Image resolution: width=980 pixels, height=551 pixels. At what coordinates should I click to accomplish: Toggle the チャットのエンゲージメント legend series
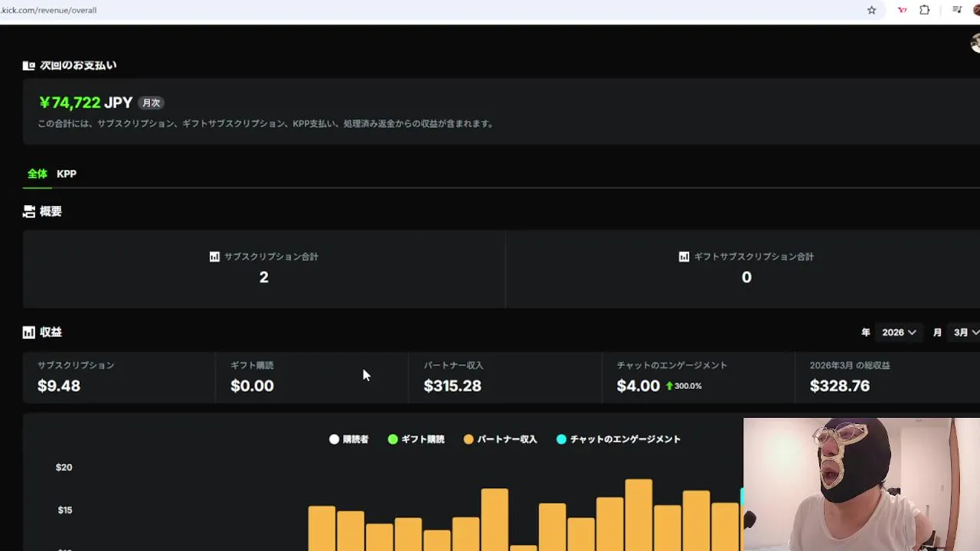[619, 439]
